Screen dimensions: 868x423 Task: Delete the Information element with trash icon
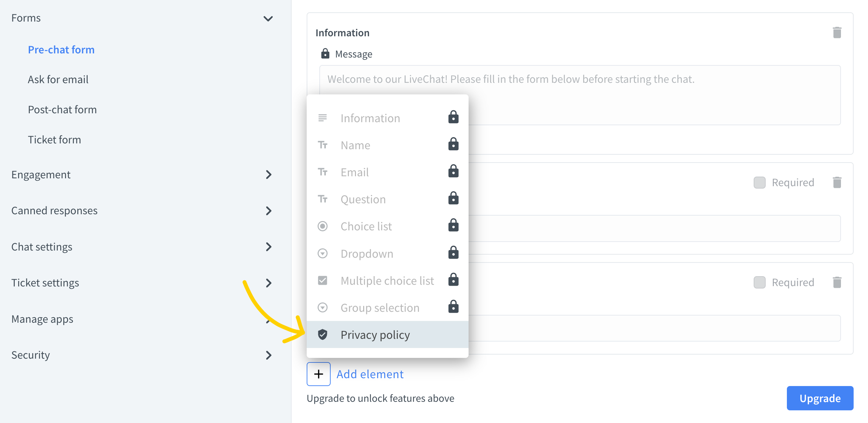(x=837, y=33)
